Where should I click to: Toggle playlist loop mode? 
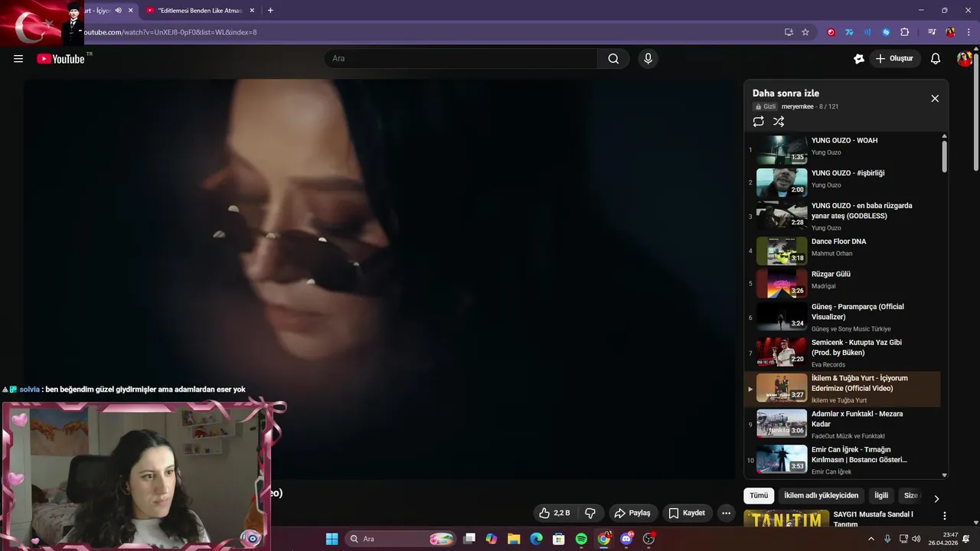point(758,122)
